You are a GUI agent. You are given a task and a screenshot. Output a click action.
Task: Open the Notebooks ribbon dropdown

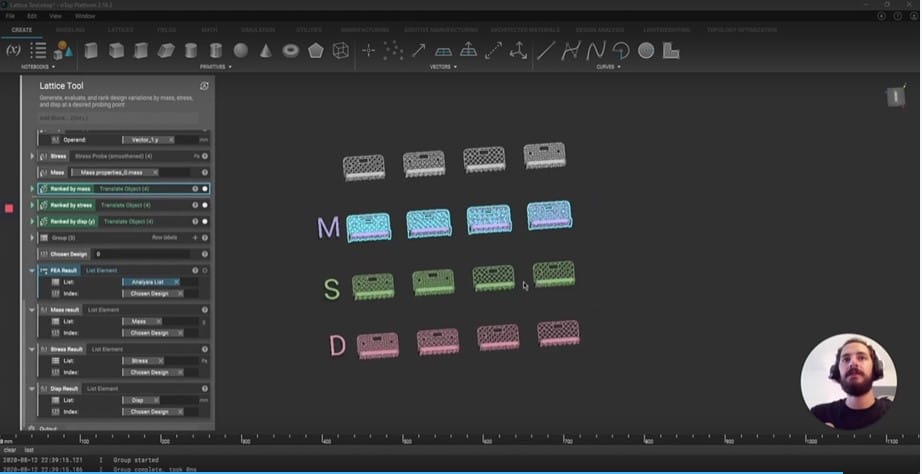(x=38, y=67)
